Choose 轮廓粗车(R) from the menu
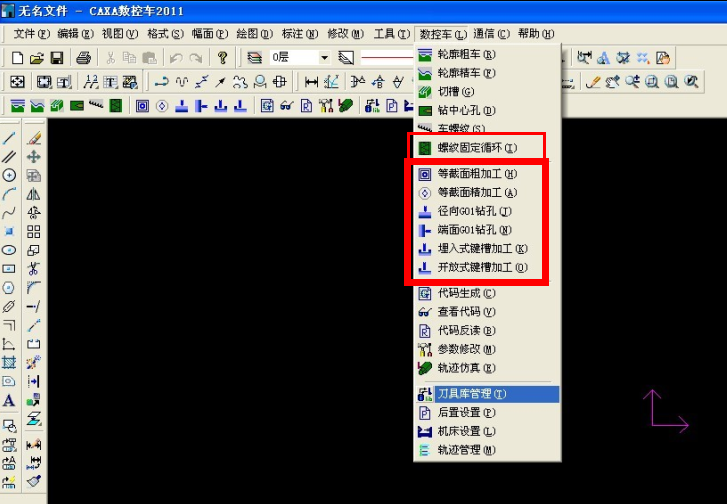This screenshot has height=504, width=727. click(x=487, y=55)
